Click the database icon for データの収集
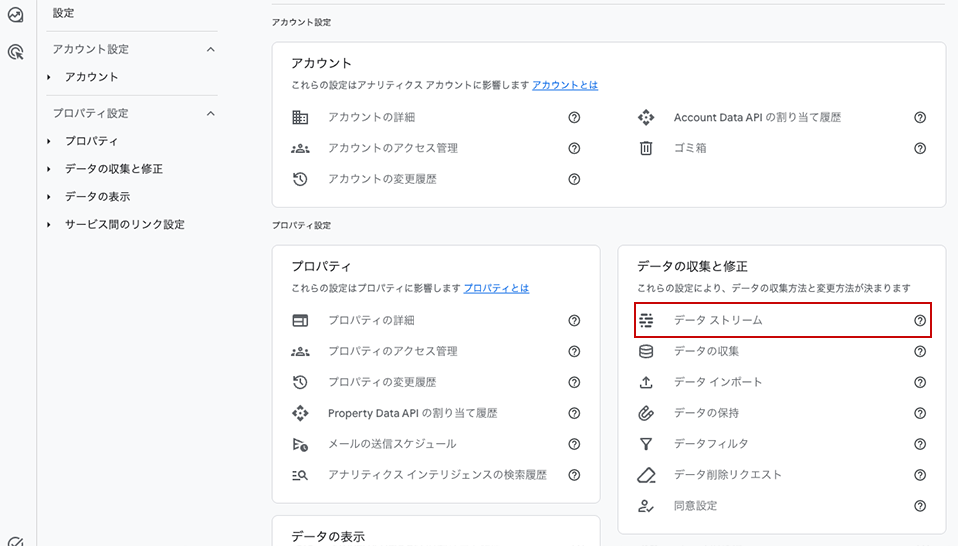This screenshot has width=958, height=546. [x=646, y=351]
